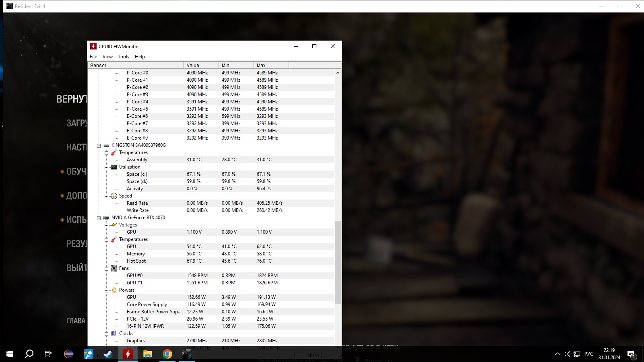Open the Tools menu in HWMonitor
The image size is (644, 362).
click(x=124, y=57)
